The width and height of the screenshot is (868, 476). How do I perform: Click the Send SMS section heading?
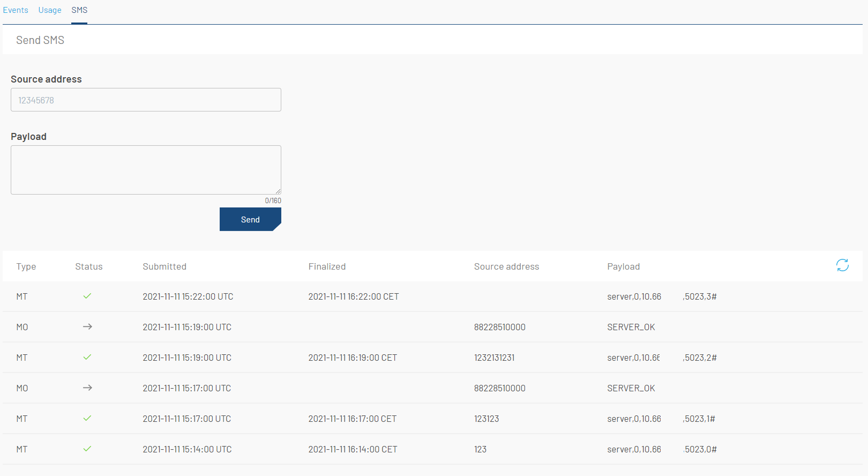pos(40,40)
